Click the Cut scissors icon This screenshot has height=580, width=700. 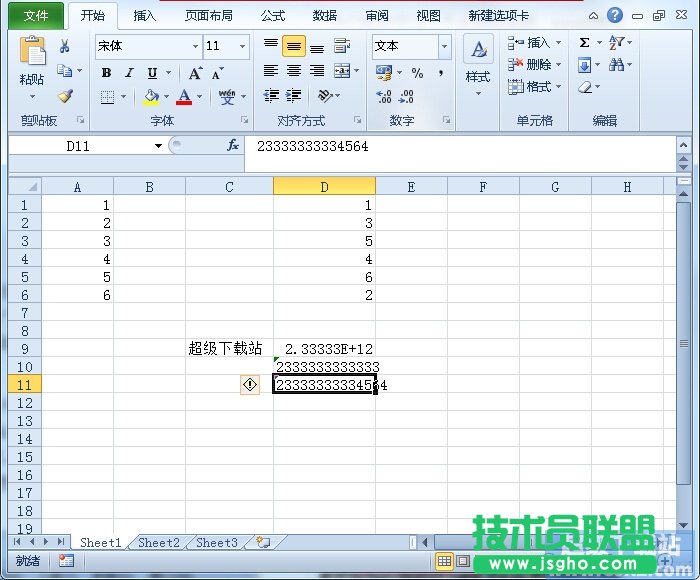[65, 46]
